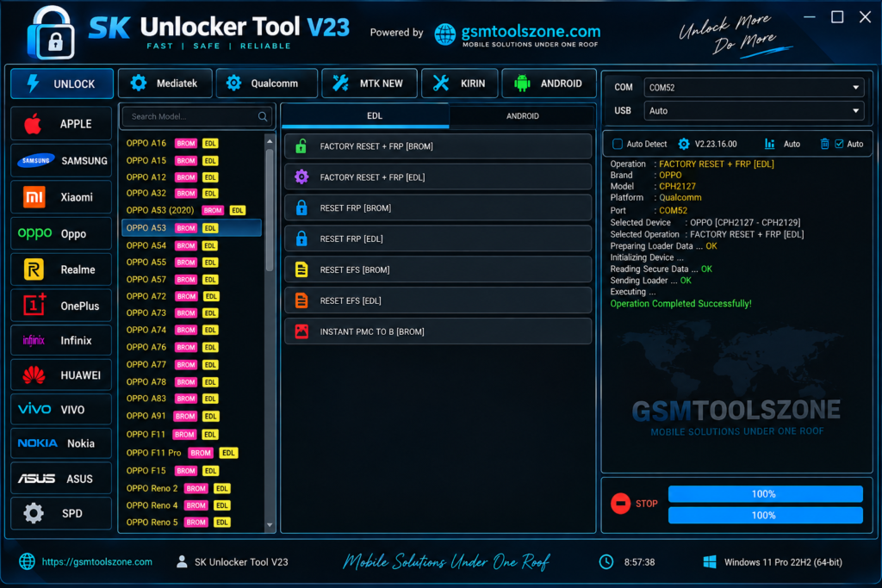Click the clock icon in status bar
The image size is (882, 588).
tap(606, 561)
